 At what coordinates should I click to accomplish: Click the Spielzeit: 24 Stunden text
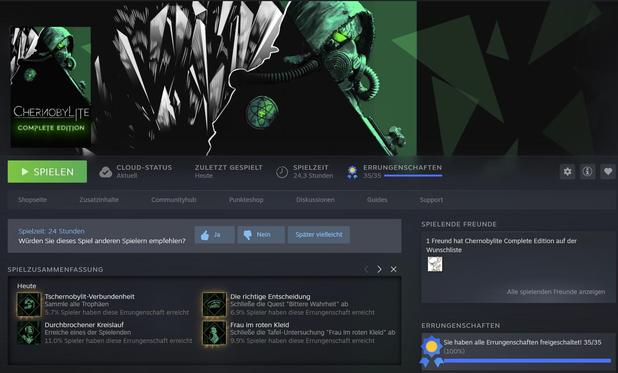click(51, 231)
